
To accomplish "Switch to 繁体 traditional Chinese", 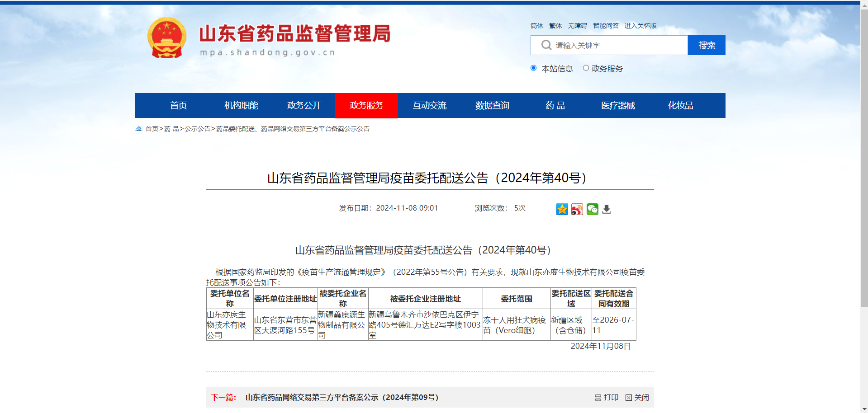I will [x=555, y=26].
